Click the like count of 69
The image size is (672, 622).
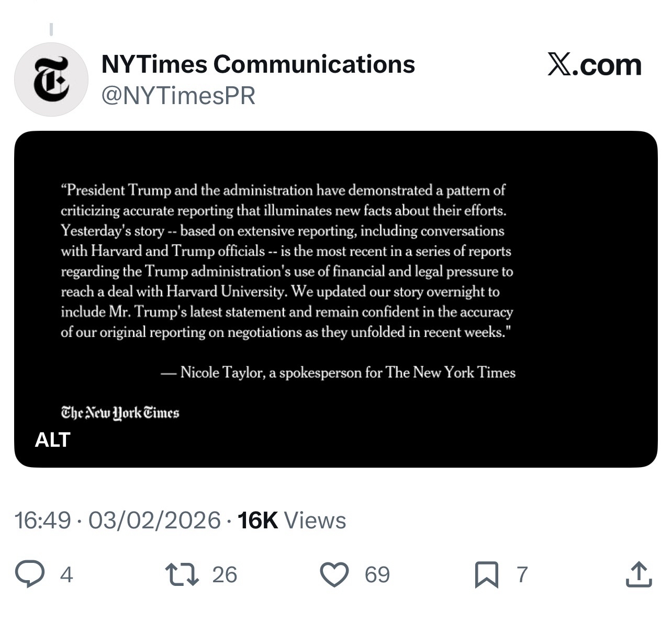(x=377, y=574)
